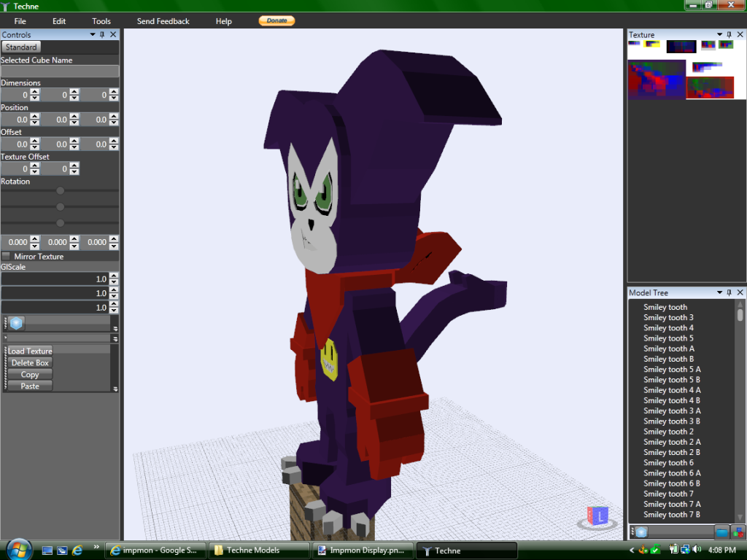
Task: Click the blue folder icon below Model Tree
Action: [721, 532]
